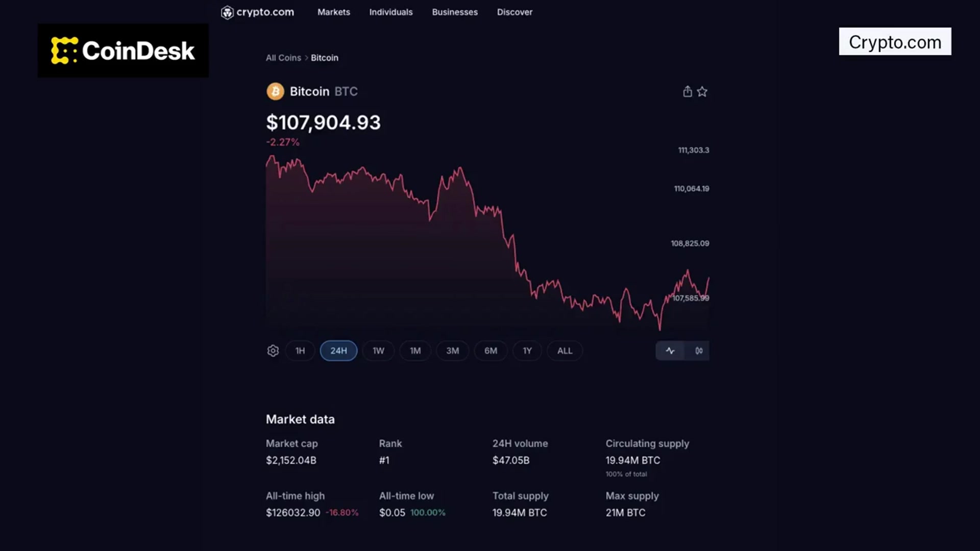The height and width of the screenshot is (551, 980).
Task: Click the current price $107,904.93
Action: pyautogui.click(x=323, y=122)
